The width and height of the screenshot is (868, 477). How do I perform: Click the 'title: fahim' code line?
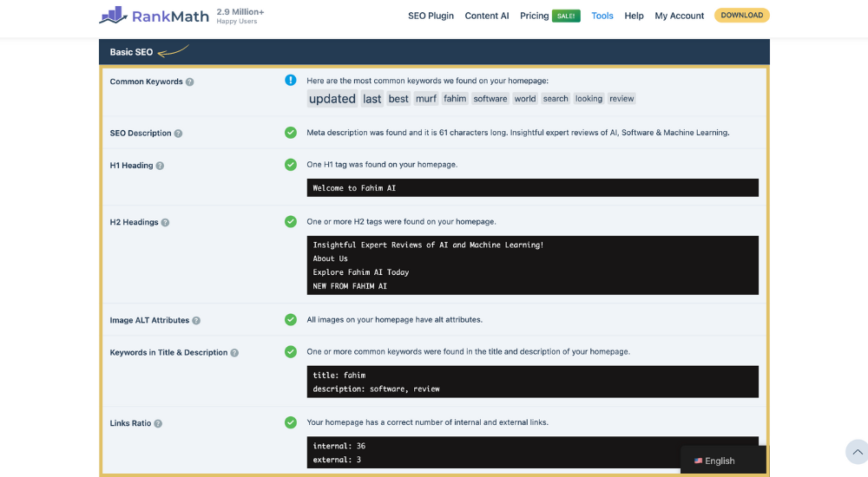pyautogui.click(x=339, y=376)
